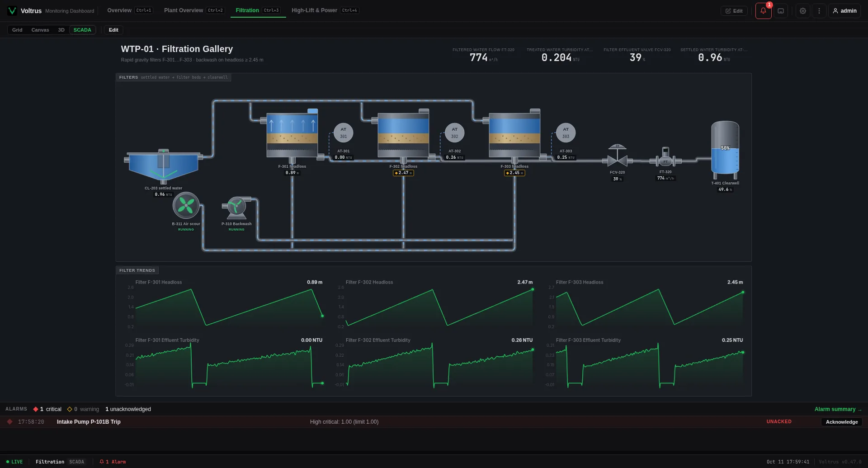Viewport: 868px width, 468px height.
Task: Open the Plant Overview tab
Action: [194, 10]
